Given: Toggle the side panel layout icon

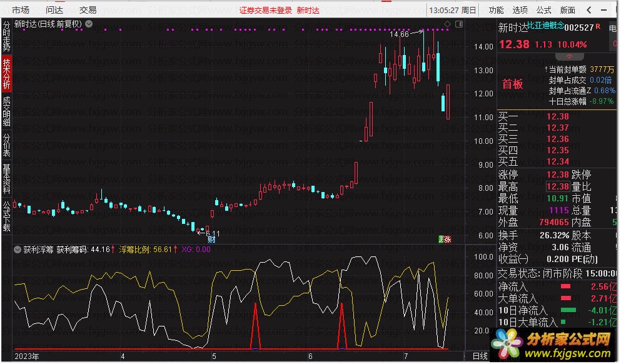Looking at the screenshot, I should click(459, 24).
